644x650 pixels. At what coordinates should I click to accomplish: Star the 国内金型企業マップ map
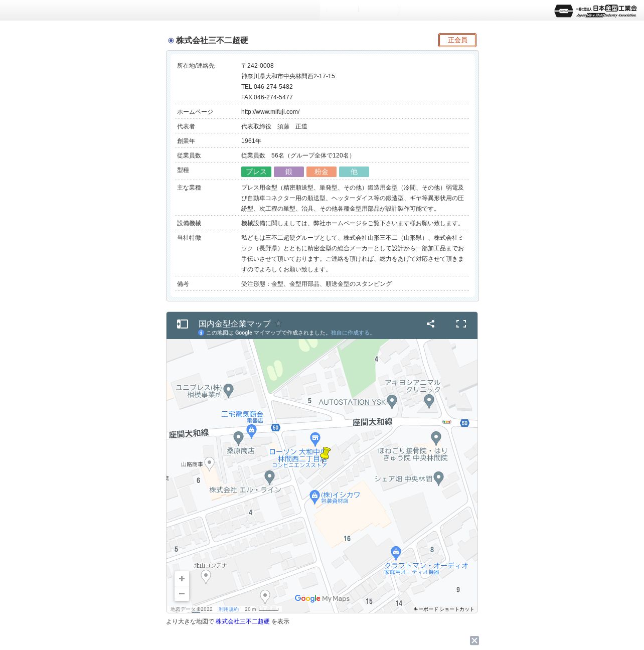pos(278,323)
